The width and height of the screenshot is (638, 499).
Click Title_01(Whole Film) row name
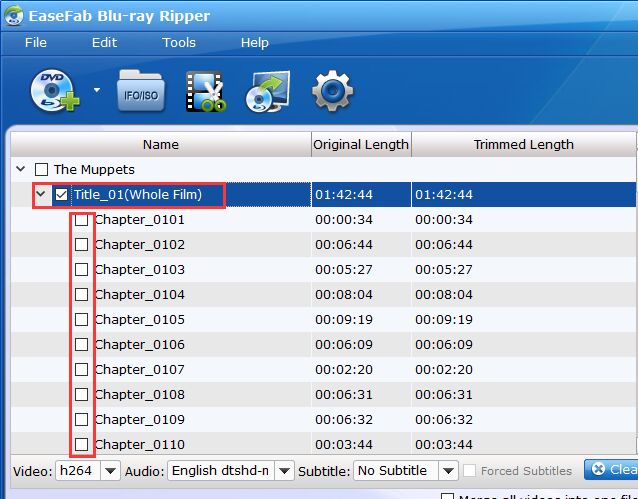[138, 195]
